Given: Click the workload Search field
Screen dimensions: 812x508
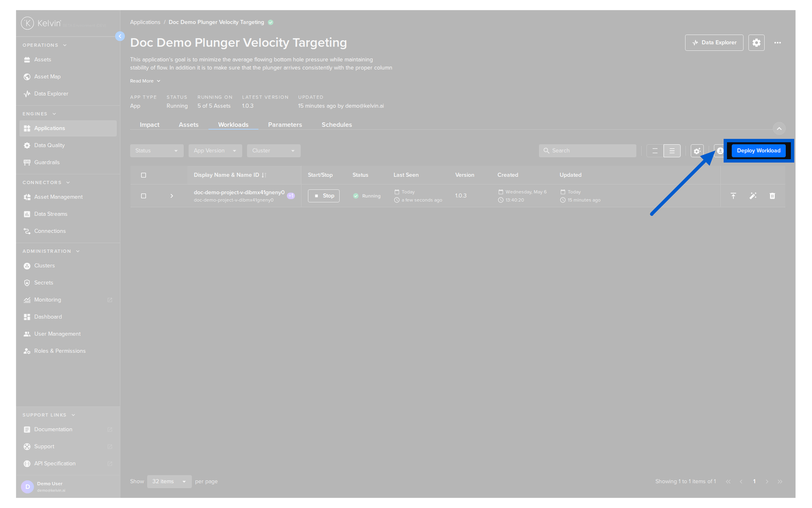Looking at the screenshot, I should [x=587, y=151].
